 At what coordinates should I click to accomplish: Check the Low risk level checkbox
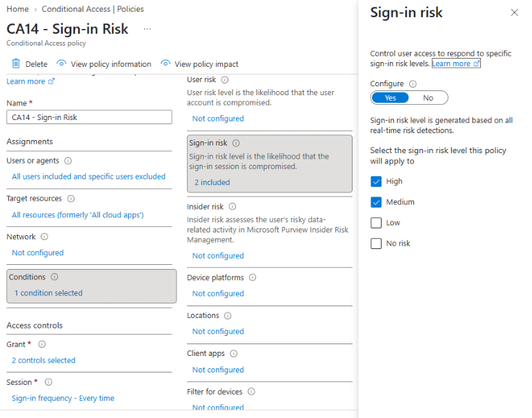point(376,223)
